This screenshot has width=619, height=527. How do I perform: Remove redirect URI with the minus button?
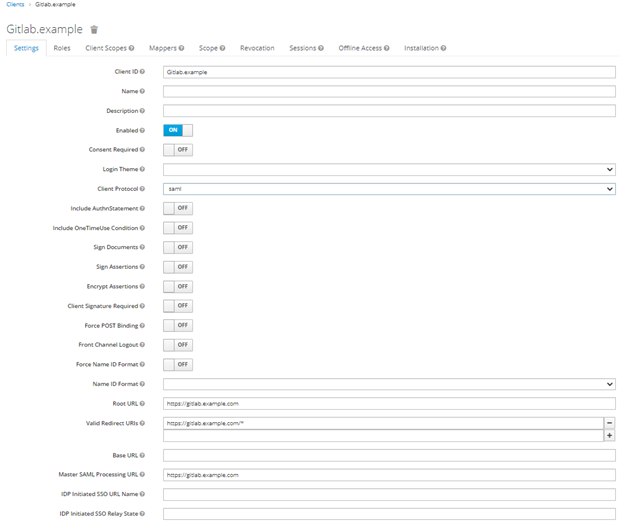609,423
